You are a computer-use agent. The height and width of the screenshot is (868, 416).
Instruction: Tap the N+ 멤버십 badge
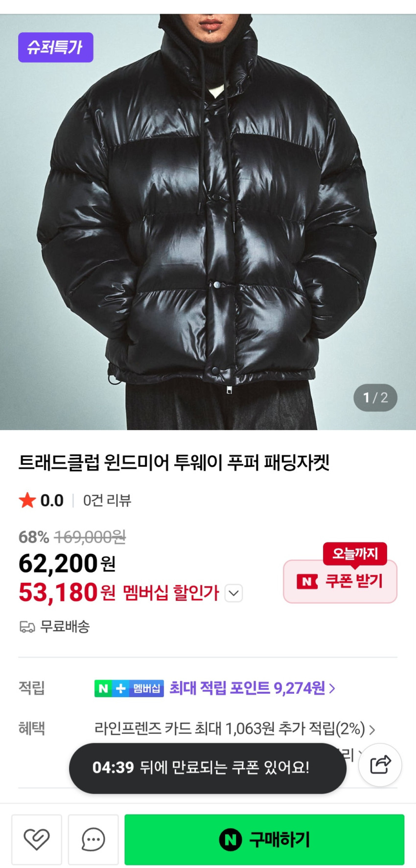point(129,688)
